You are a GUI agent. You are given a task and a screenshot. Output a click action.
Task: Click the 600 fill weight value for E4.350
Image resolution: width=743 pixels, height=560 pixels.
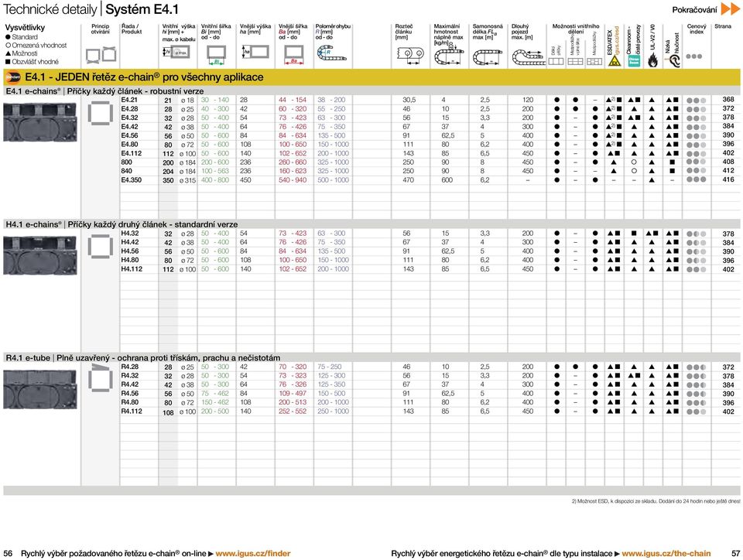[x=447, y=180]
